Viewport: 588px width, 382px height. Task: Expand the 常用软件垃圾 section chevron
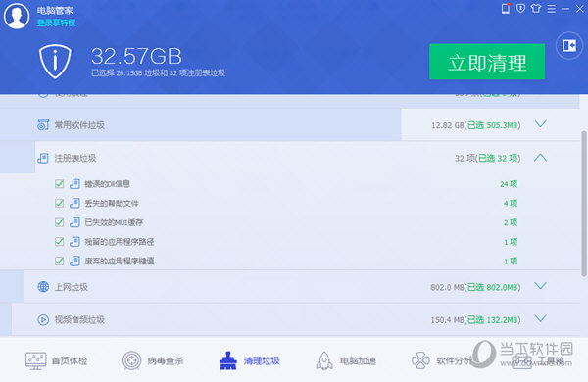tap(540, 124)
